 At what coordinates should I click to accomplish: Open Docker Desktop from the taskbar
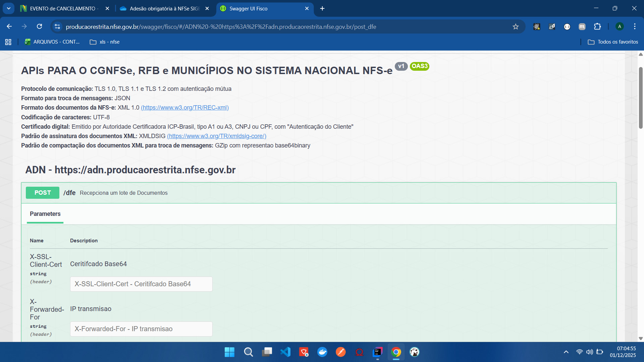pos(322,352)
